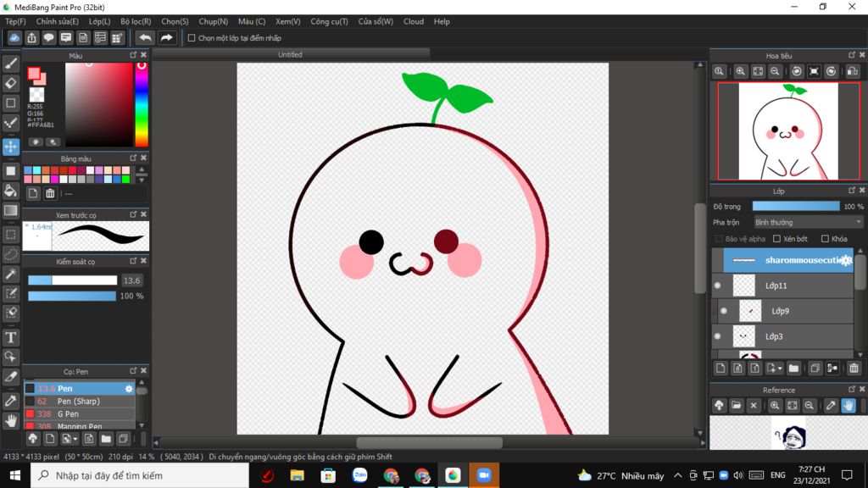Click the canvas horizontal scrollbar
Screen dimensions: 868x488
(429, 442)
